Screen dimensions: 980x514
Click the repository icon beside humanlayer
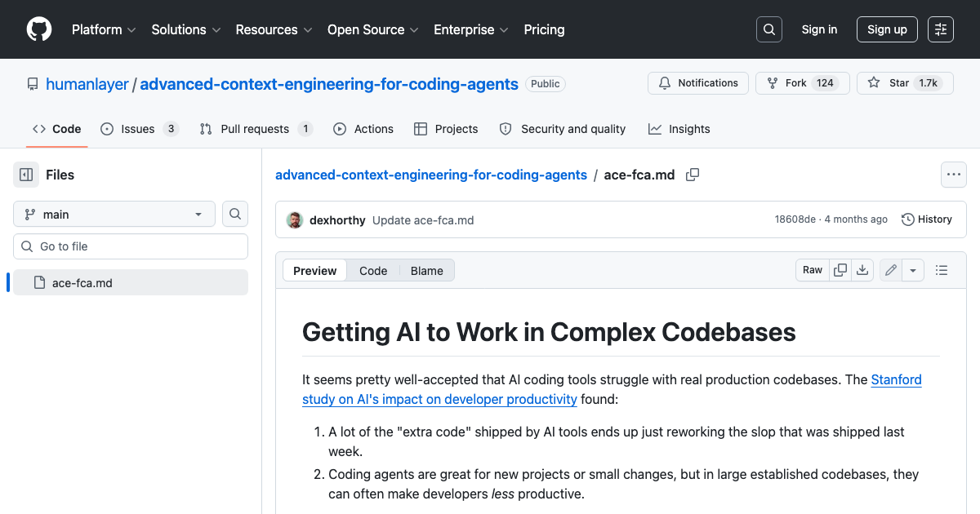tap(33, 84)
